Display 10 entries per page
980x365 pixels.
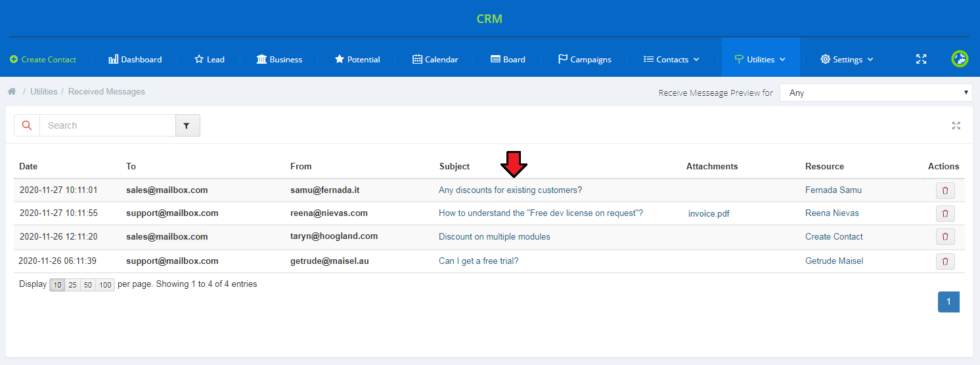pyautogui.click(x=57, y=285)
